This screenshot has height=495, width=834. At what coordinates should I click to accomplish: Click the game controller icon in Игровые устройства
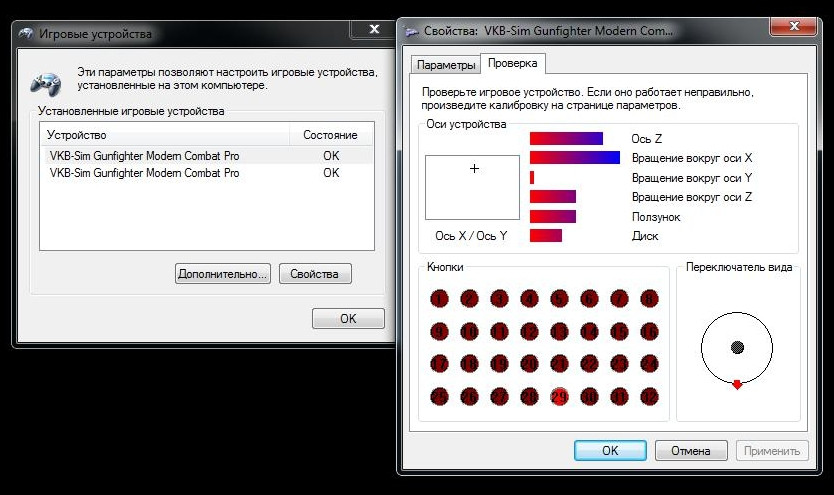(x=46, y=83)
